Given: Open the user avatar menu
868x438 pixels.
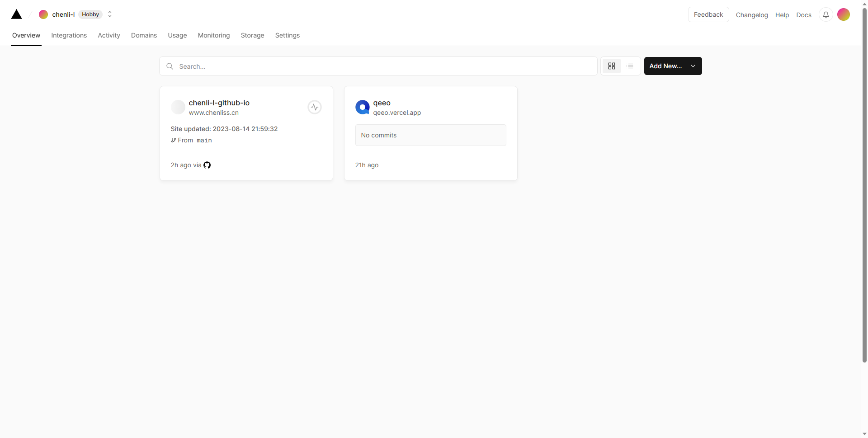Looking at the screenshot, I should [x=843, y=14].
